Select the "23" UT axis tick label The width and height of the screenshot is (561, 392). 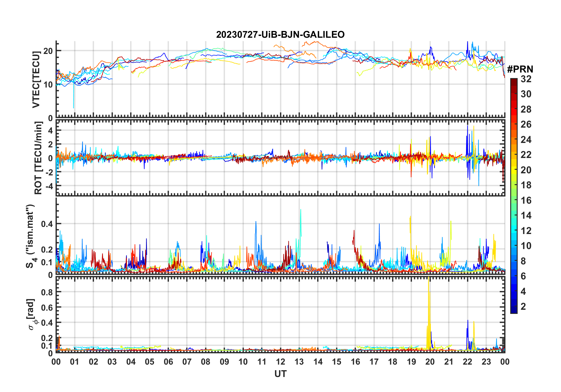pyautogui.click(x=486, y=362)
